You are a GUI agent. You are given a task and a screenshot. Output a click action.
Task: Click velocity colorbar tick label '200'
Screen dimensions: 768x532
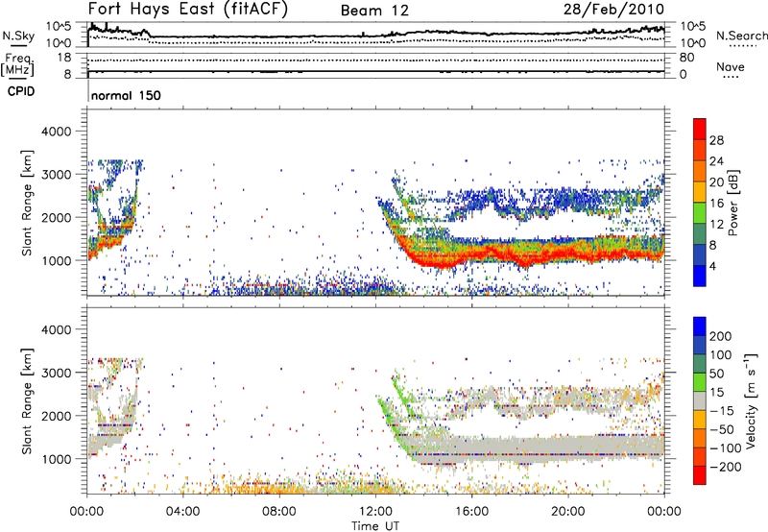(721, 336)
